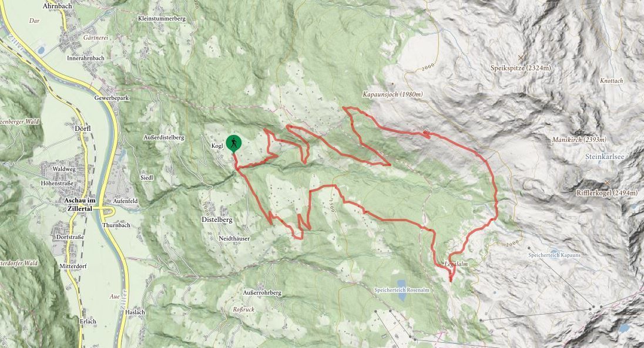Select the Manskirch (2393m) peak label
Screen dimensions: 644x348
click(x=579, y=140)
